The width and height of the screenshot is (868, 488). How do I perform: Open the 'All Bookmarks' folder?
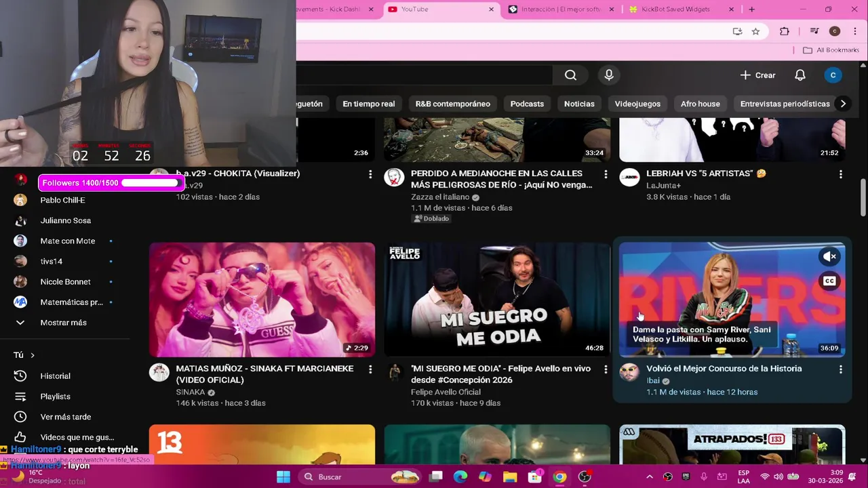tap(831, 50)
